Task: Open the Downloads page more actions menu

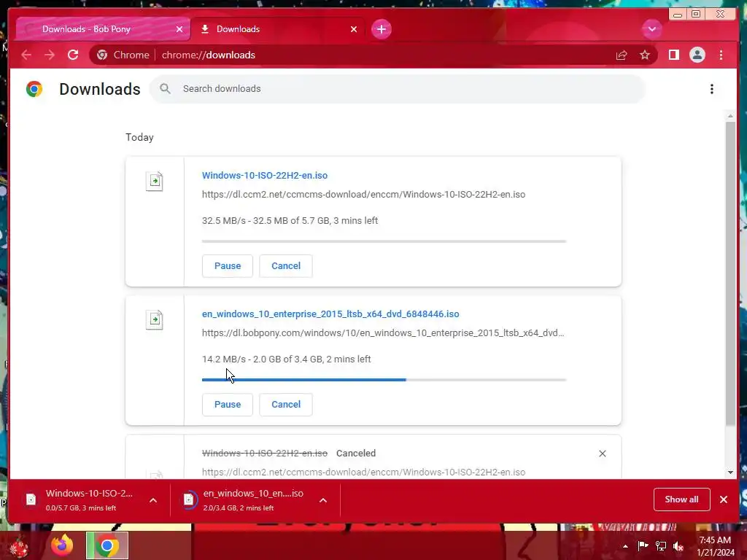Action: point(712,89)
